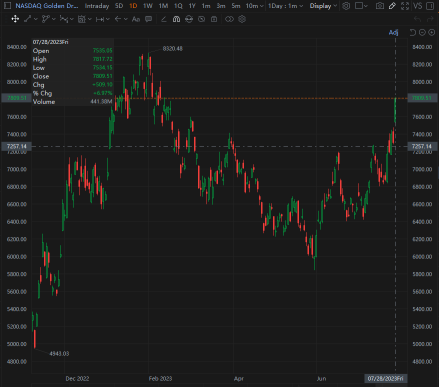This screenshot has width=439, height=387.
Task: Select the arrow marker tool
Action: (118, 19)
